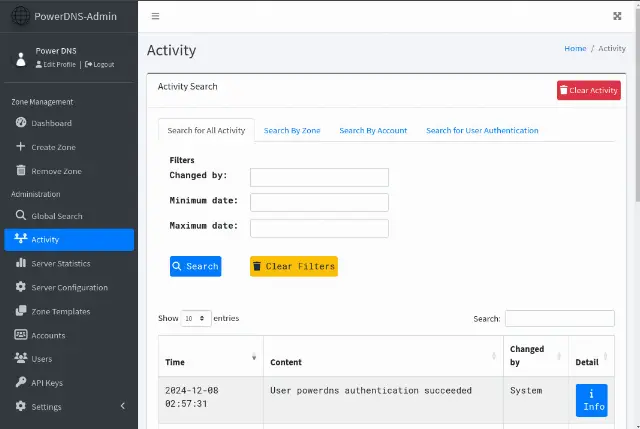
Task: Click the page vertical scrollbar
Action: point(637,106)
